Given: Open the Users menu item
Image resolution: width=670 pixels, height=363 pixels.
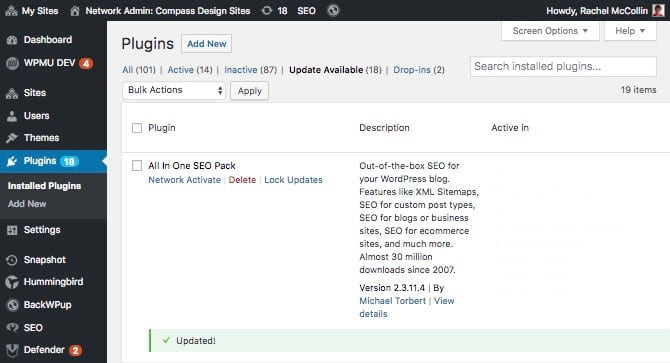Looking at the screenshot, I should click(36, 116).
